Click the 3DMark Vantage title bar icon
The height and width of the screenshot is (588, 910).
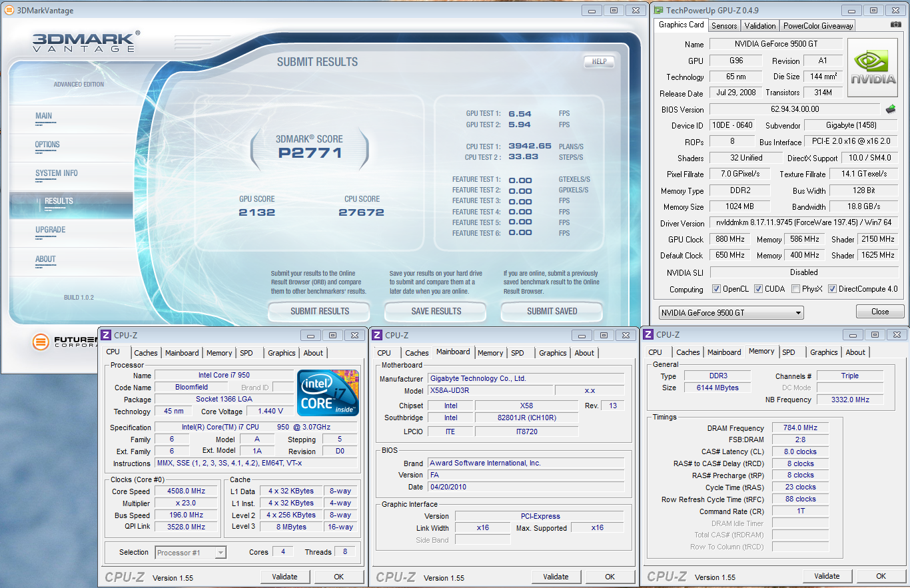click(x=9, y=11)
